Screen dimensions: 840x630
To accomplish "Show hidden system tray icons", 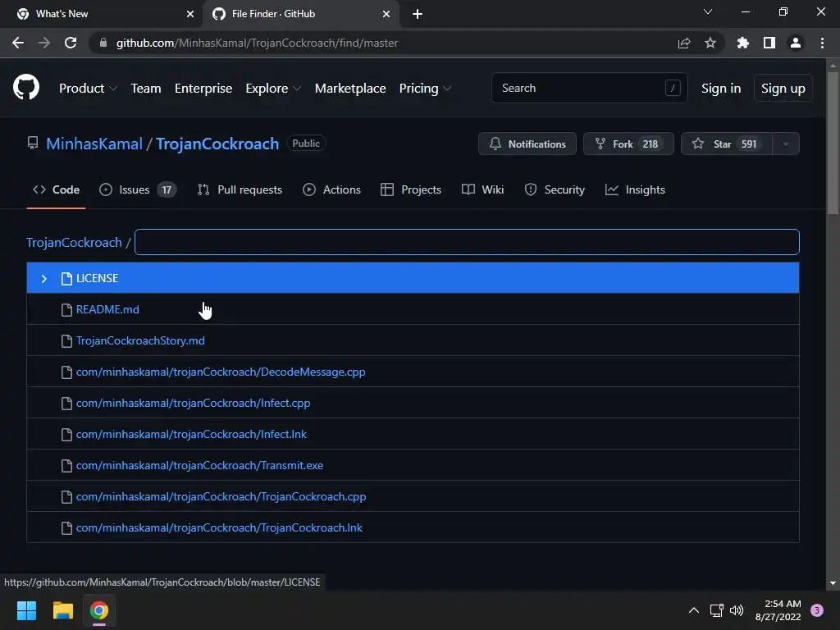I will [x=694, y=610].
